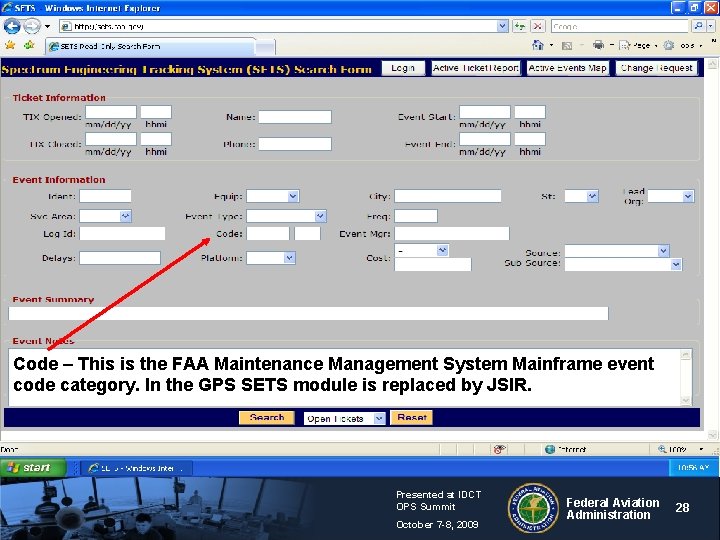Click the TIX Opened date field

pyautogui.click(x=111, y=112)
